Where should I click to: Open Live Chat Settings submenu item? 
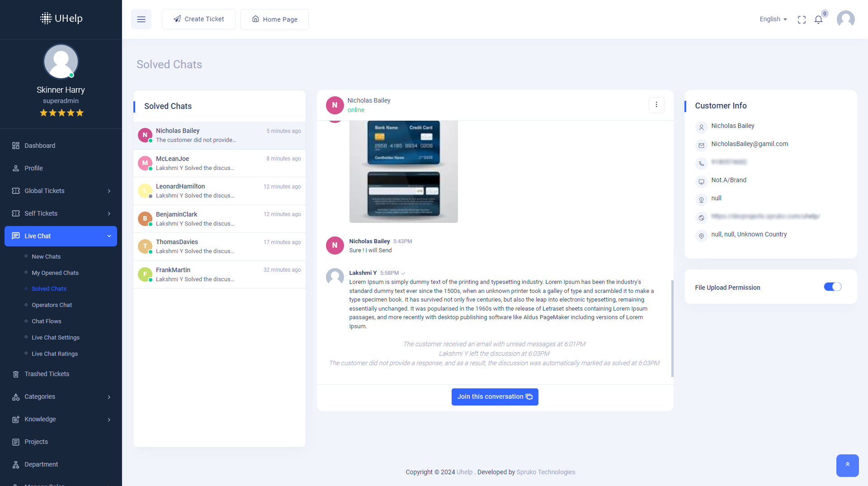(56, 338)
